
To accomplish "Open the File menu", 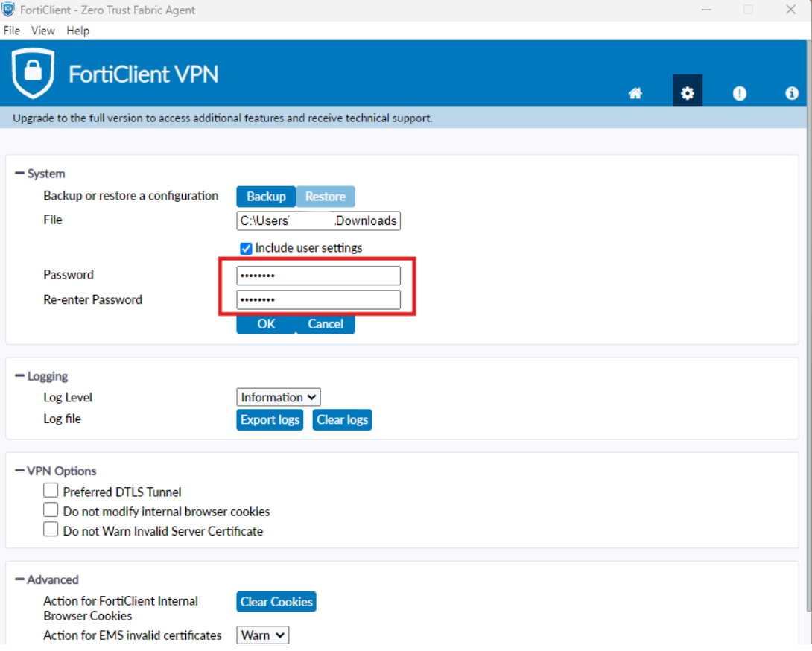I will 12,31.
